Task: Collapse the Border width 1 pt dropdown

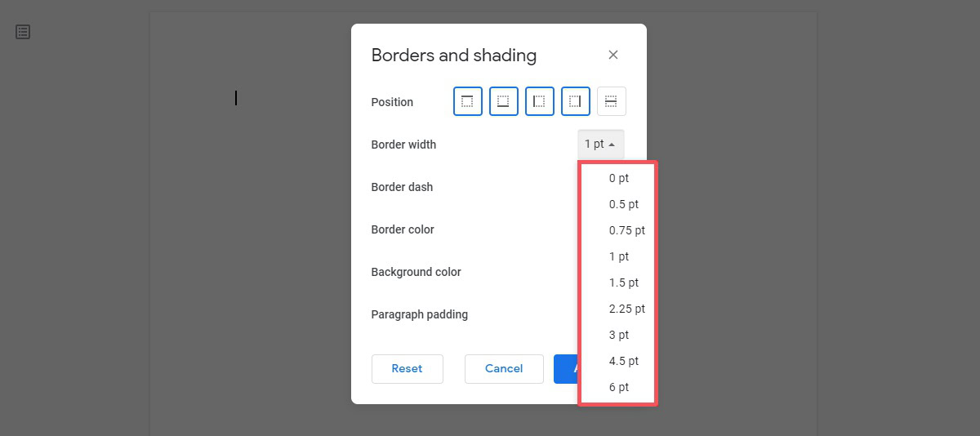Action: 600,145
